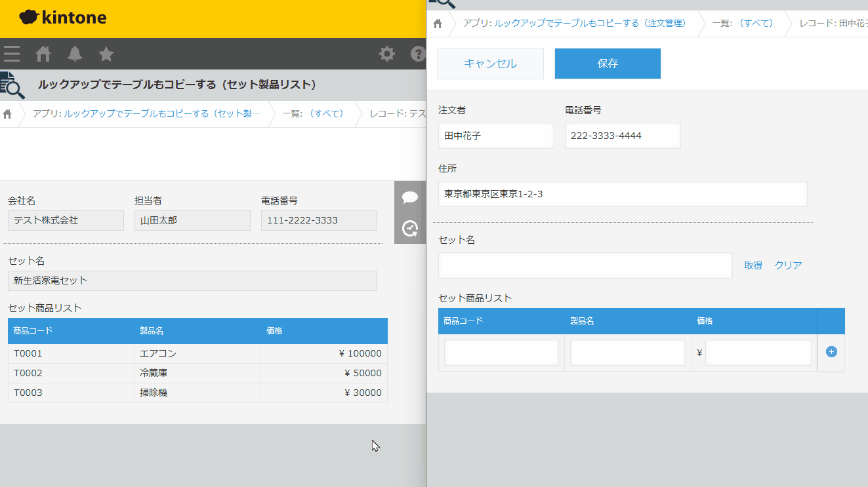Image resolution: width=868 pixels, height=487 pixels.
Task: Open the hamburger menu in the left toolbar
Action: 11,54
